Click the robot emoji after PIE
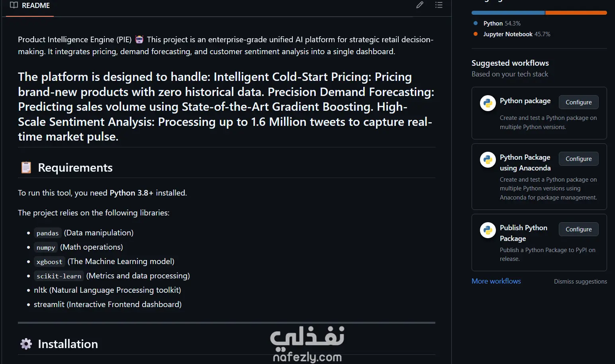 [139, 39]
